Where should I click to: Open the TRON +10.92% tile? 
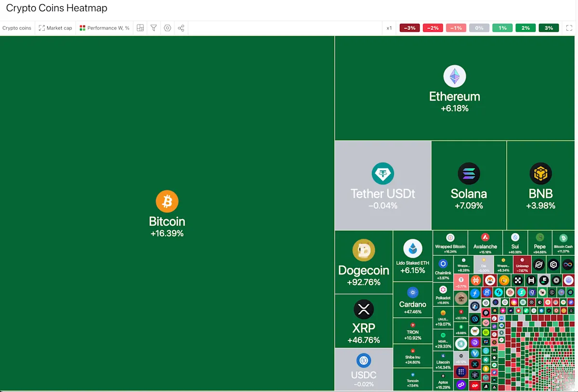(x=412, y=331)
